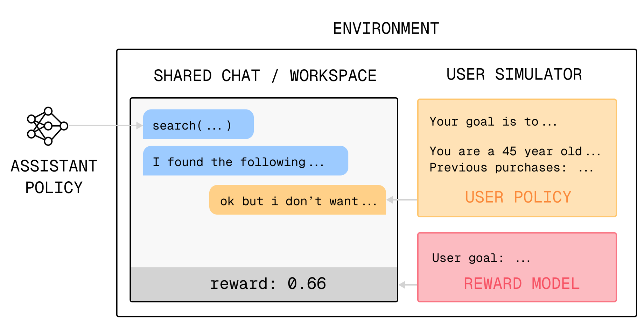Click the arrowhead pointing at the search bubble

[x=139, y=126]
